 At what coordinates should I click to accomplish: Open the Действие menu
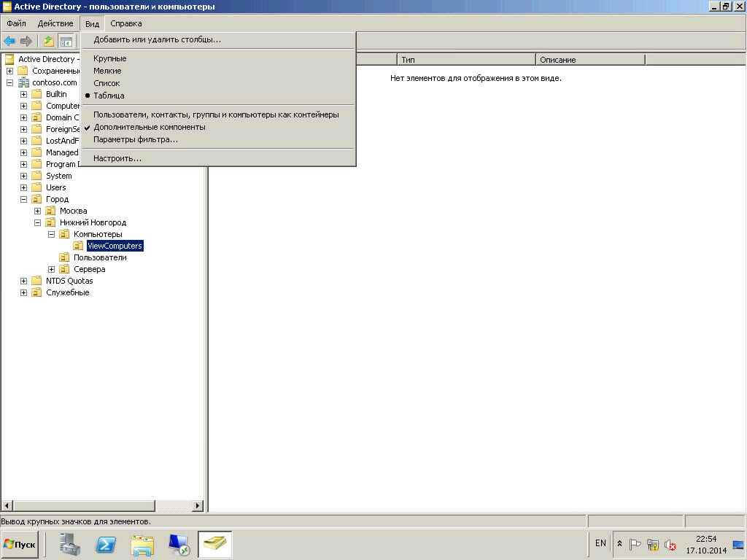[x=55, y=23]
